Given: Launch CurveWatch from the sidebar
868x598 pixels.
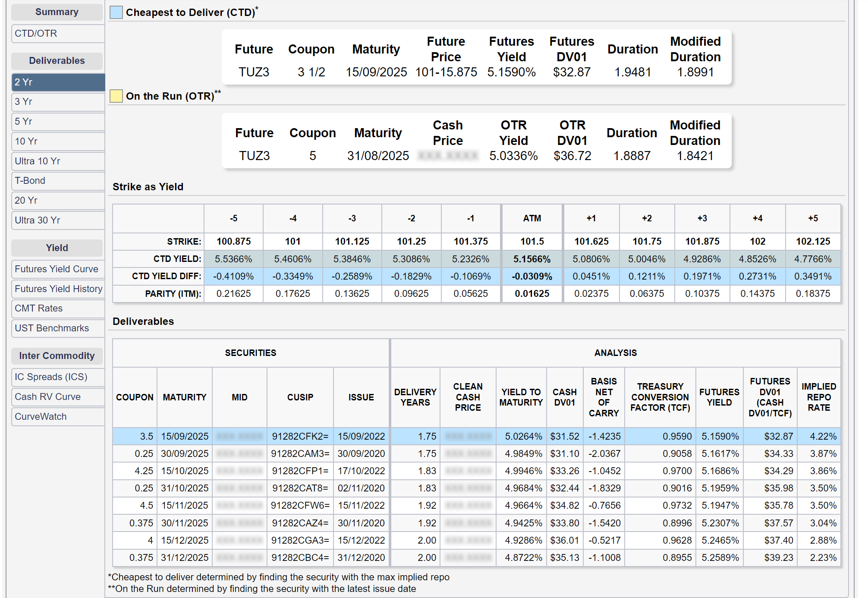Looking at the screenshot, I should (58, 417).
